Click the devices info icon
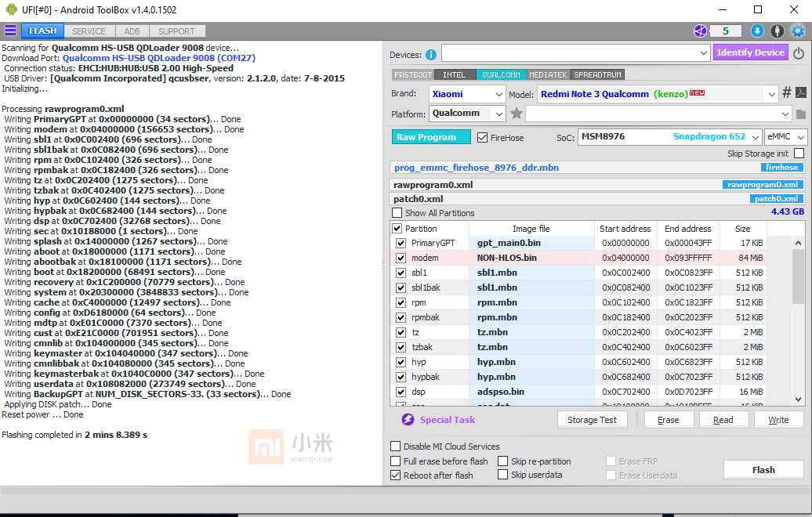Screen dimensions: 812x517 (431, 55)
